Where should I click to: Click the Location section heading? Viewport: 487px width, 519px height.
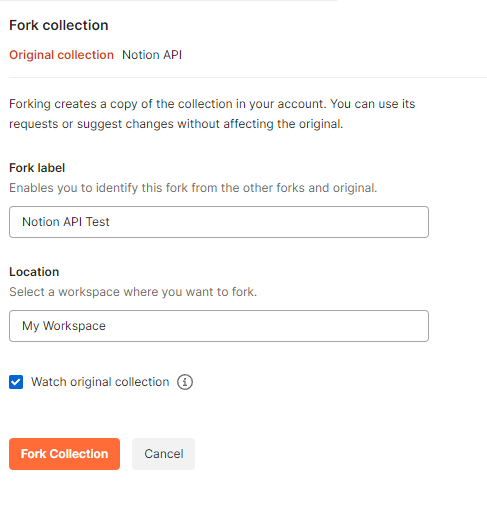pyautogui.click(x=34, y=272)
